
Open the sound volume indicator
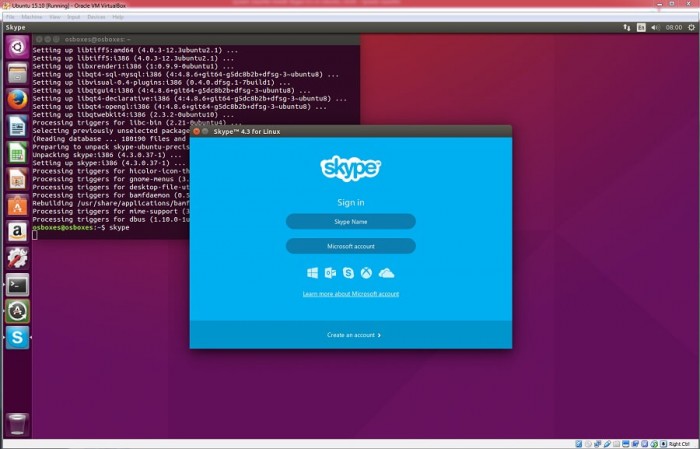click(655, 28)
